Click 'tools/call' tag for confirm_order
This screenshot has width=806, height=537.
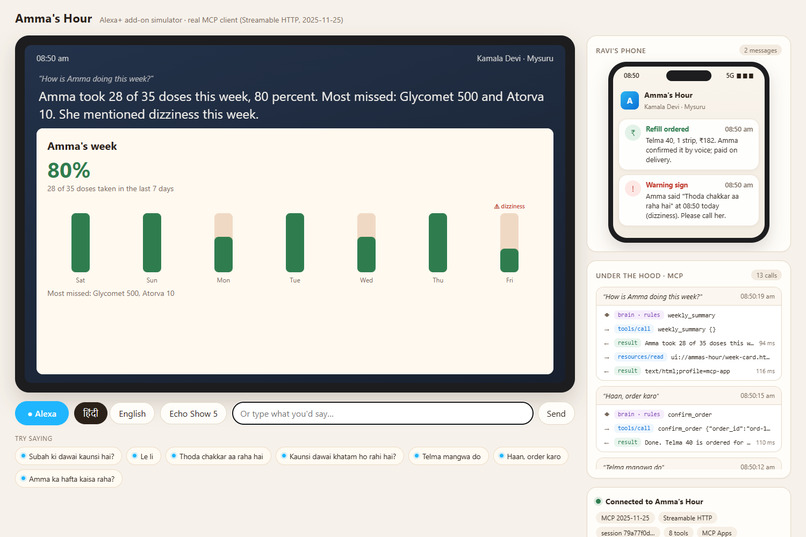pos(634,428)
